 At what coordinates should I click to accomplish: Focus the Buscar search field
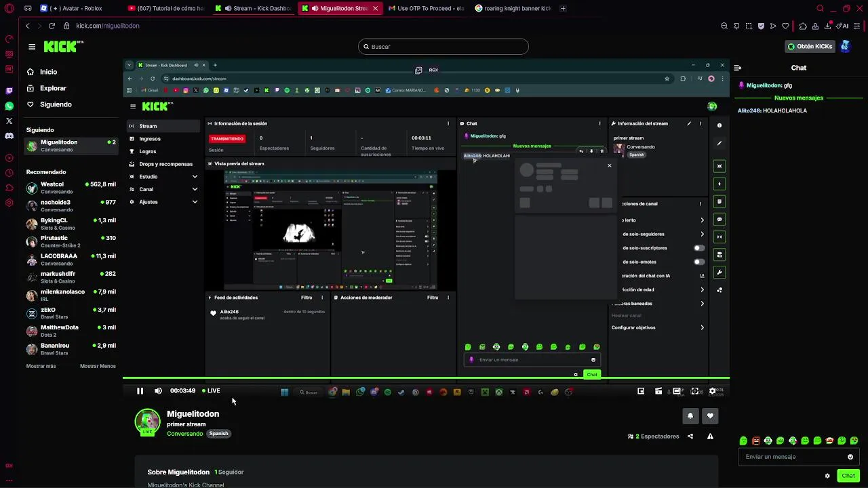click(443, 47)
